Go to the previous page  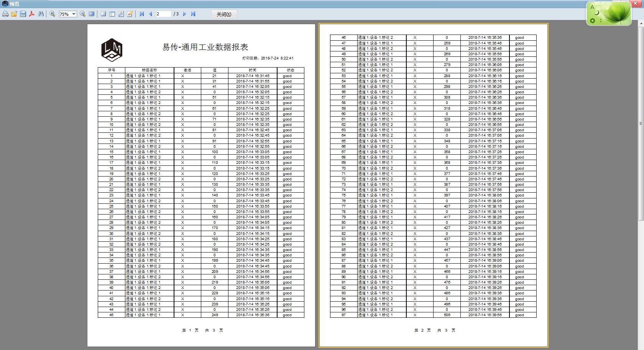[151, 14]
